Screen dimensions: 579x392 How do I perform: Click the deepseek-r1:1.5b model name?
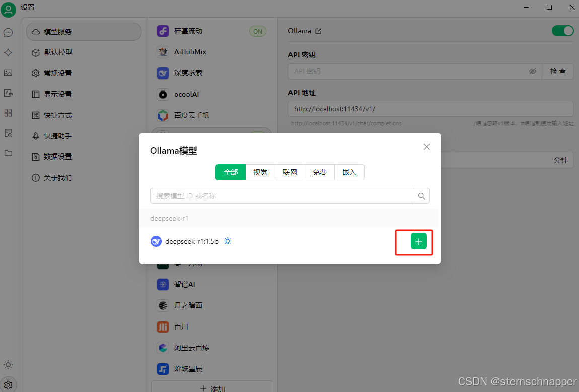coord(192,241)
